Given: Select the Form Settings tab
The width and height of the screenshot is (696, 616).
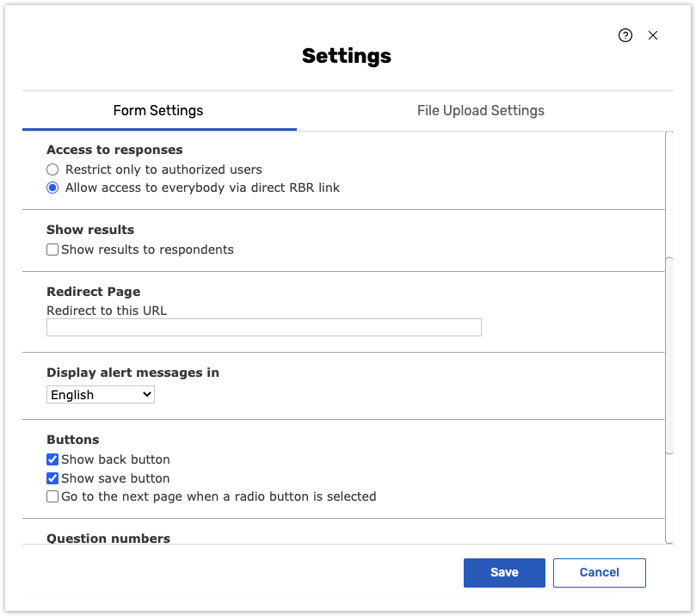Looking at the screenshot, I should tap(158, 111).
